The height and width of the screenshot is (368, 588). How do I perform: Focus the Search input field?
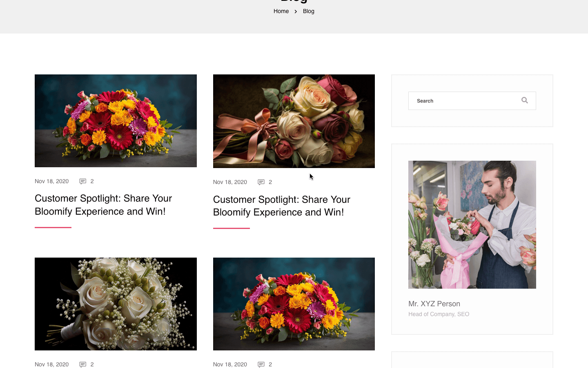463,101
